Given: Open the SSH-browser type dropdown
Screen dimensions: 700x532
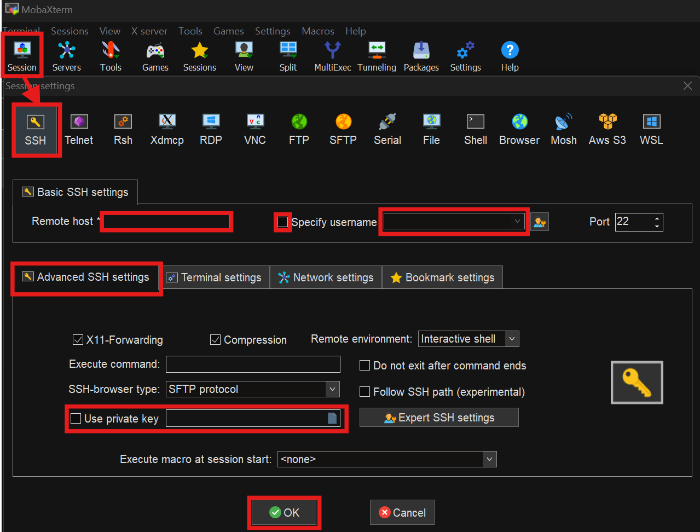Looking at the screenshot, I should coord(332,389).
